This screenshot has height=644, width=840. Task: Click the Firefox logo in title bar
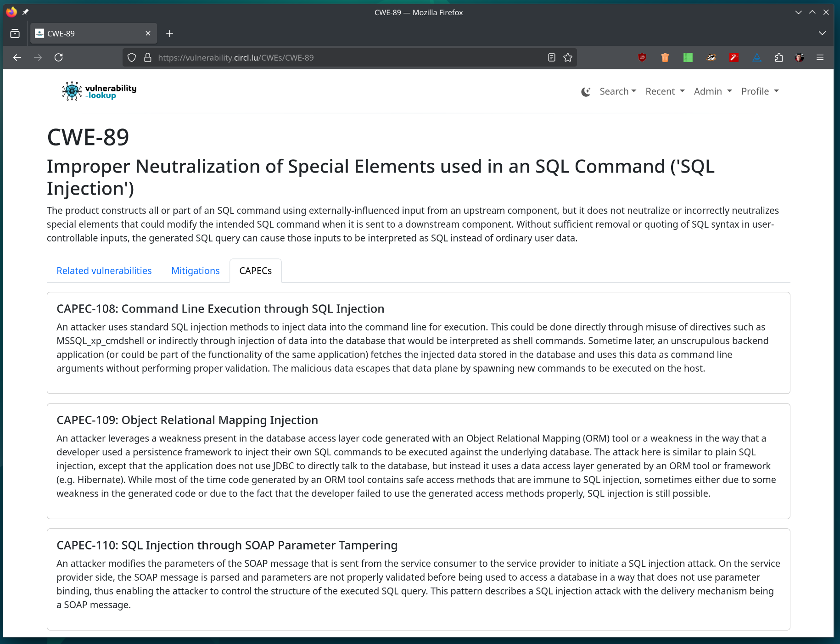[11, 12]
